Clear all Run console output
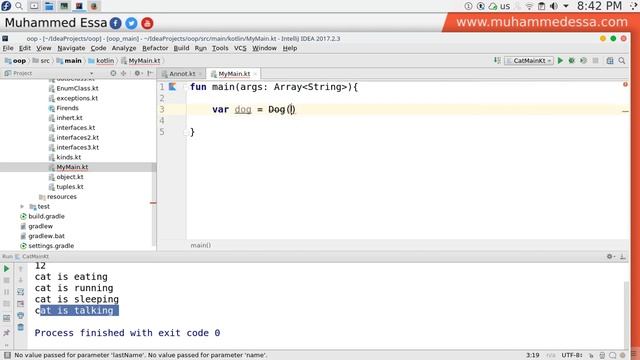Image resolution: width=640 pixels, height=360 pixels. [20, 327]
